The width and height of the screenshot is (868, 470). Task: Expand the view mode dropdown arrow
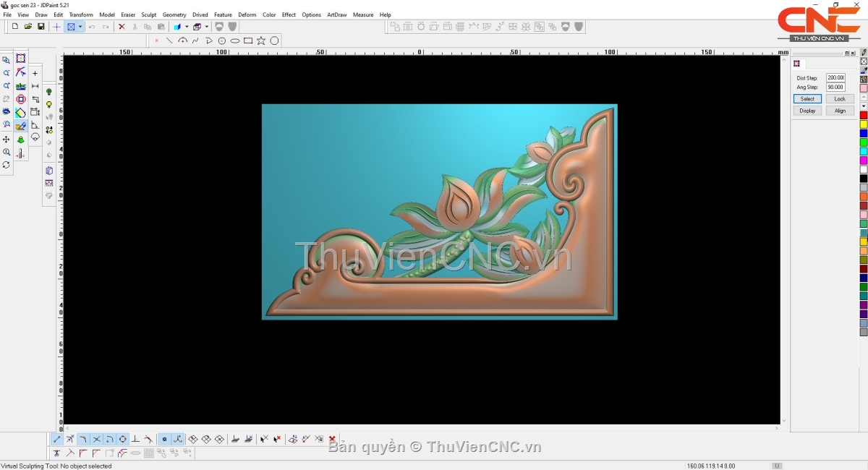(x=80, y=27)
